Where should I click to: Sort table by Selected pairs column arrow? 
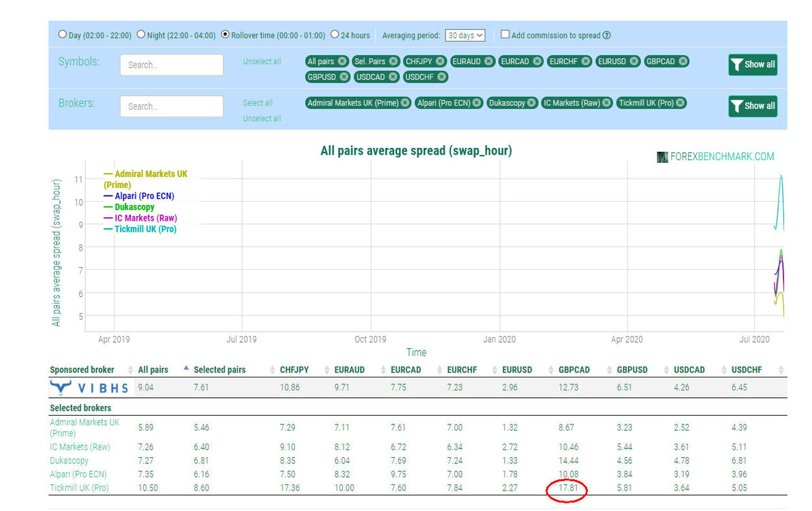click(186, 368)
